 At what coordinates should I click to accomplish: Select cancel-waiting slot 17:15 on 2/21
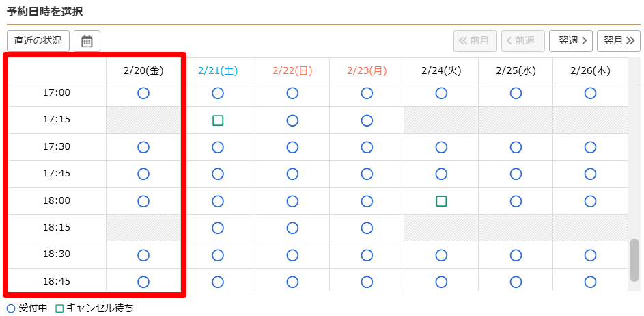click(218, 120)
